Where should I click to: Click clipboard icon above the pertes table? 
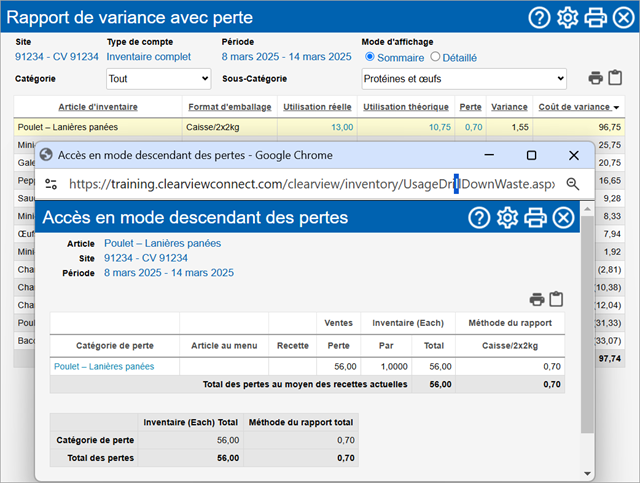(x=556, y=299)
